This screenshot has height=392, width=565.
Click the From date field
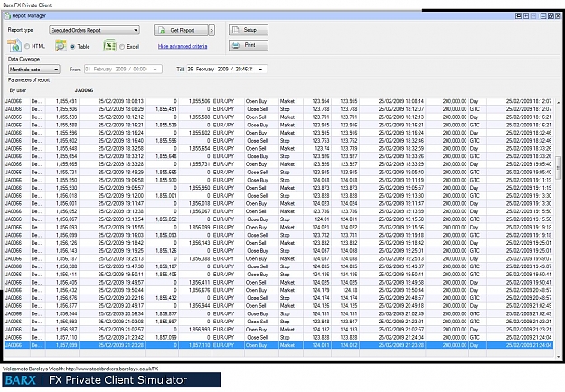click(123, 70)
